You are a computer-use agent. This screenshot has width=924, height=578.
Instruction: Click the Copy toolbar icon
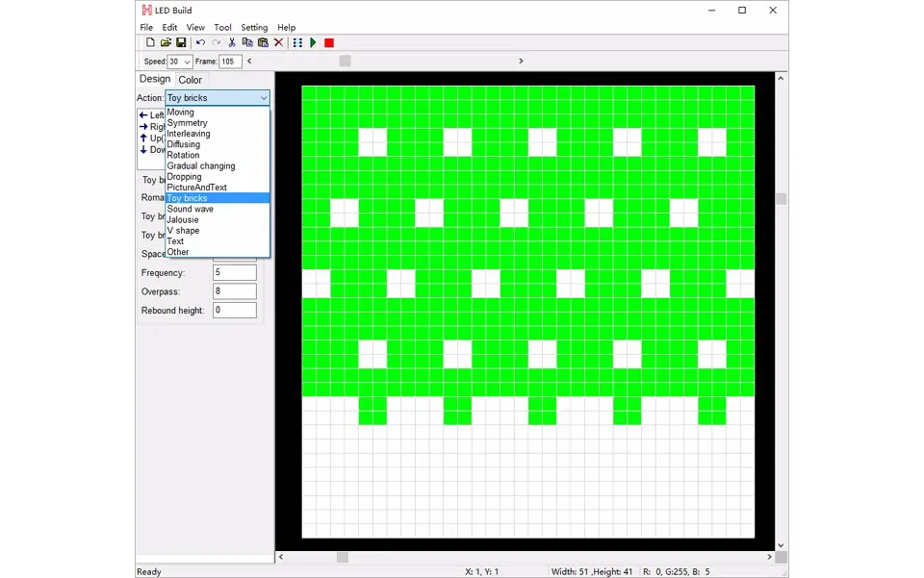tap(247, 43)
